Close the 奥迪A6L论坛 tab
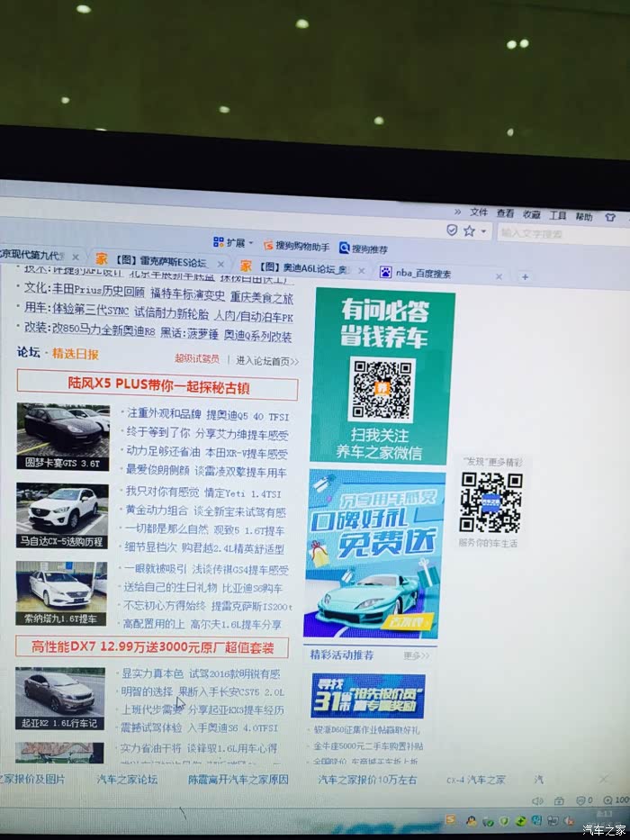The image size is (630, 840). (x=362, y=270)
